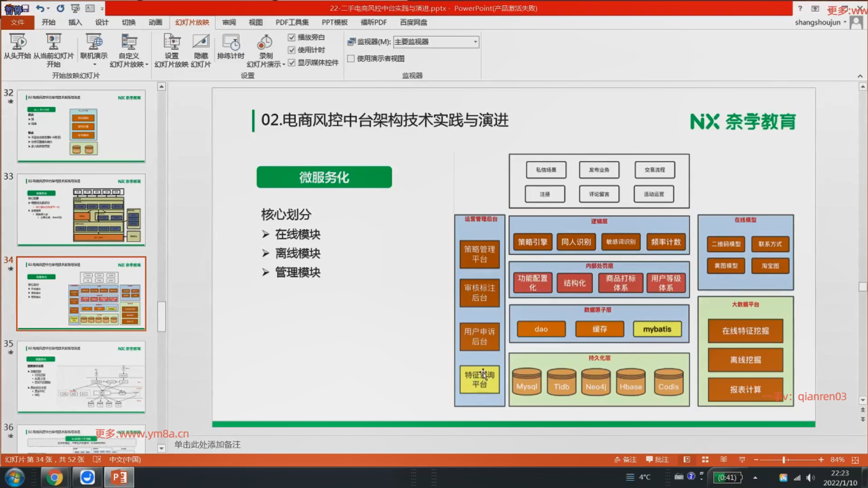Adjust the zoom slider in status bar
This screenshot has width=868, height=488.
784,460
